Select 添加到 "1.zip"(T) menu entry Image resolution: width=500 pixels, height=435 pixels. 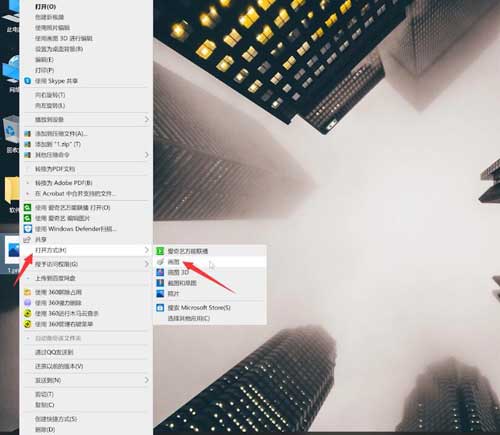pos(58,144)
